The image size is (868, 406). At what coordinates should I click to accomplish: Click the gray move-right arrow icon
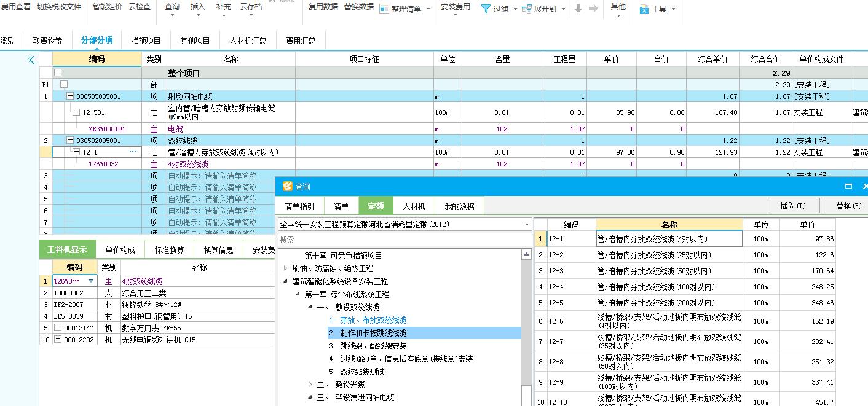593,9
